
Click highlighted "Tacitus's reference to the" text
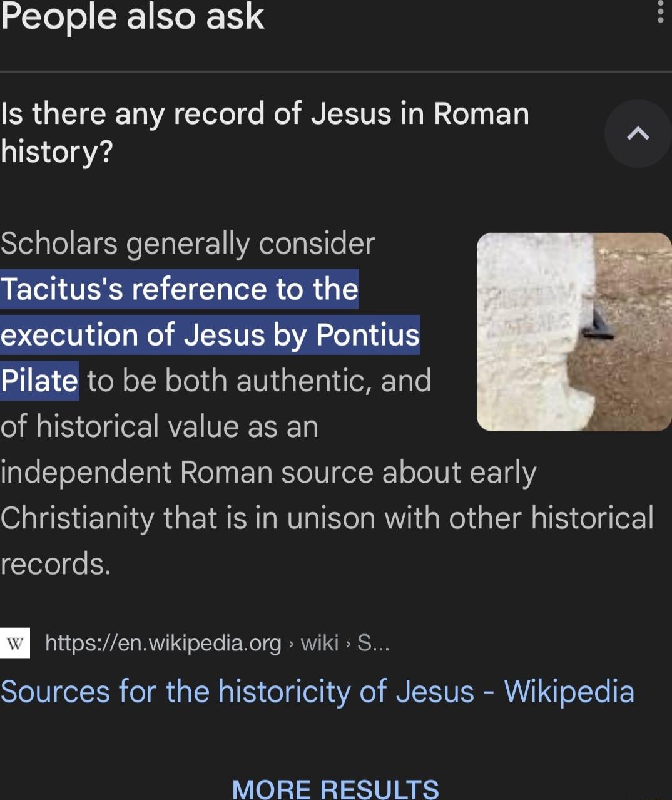(x=180, y=289)
